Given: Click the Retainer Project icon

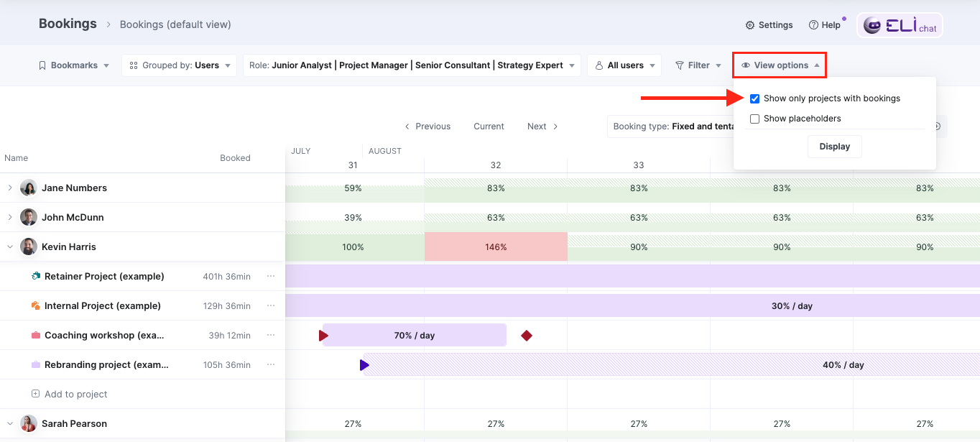Looking at the screenshot, I should click(x=36, y=276).
